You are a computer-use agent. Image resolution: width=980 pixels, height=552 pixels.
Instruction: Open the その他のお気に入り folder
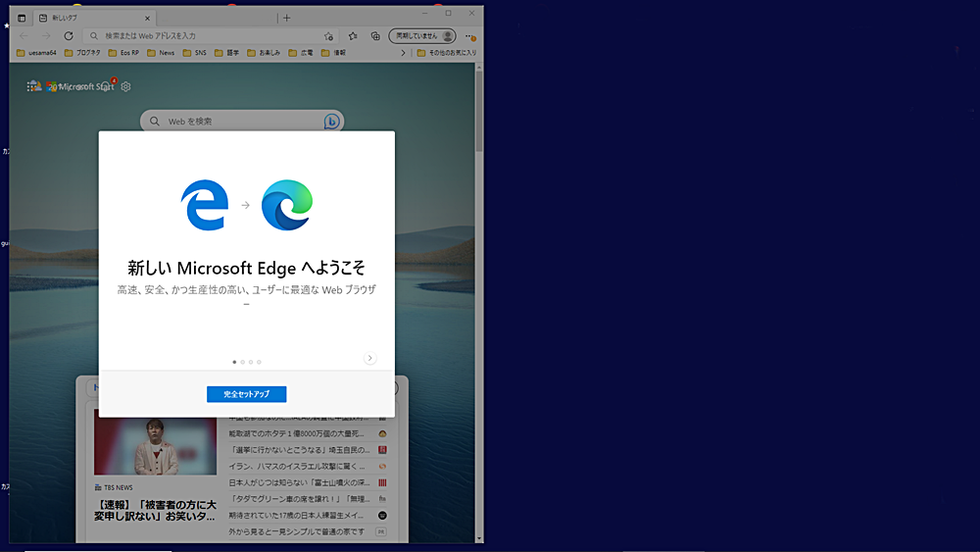click(446, 53)
